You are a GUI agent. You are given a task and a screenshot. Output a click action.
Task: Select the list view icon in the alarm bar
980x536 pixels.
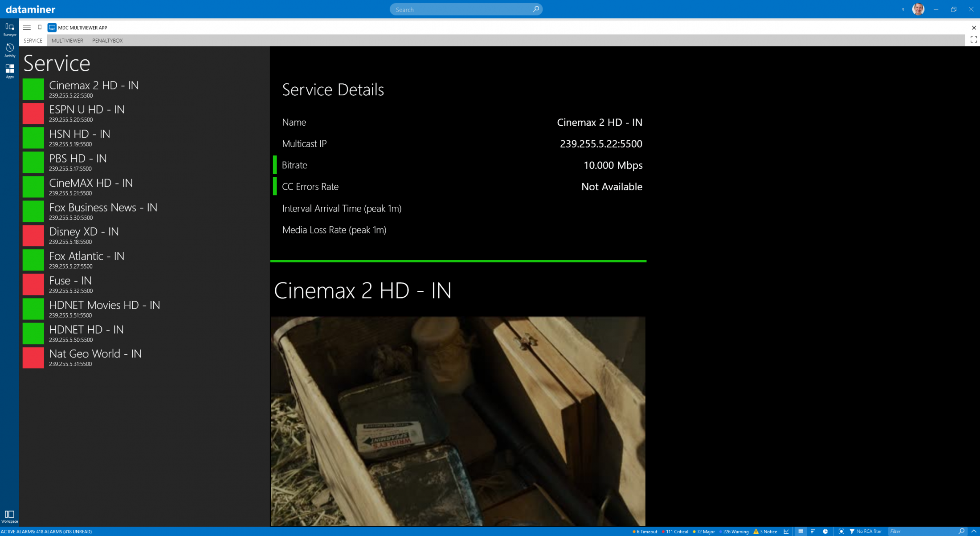click(800, 532)
